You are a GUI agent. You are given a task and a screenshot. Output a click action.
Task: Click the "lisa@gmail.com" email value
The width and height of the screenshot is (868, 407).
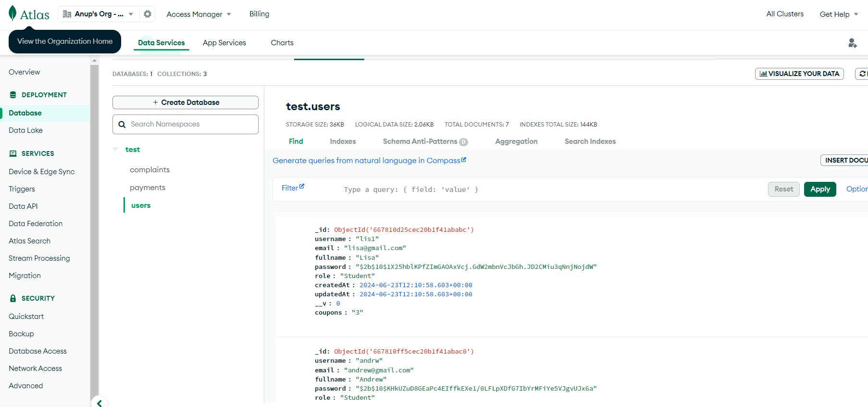(x=375, y=248)
